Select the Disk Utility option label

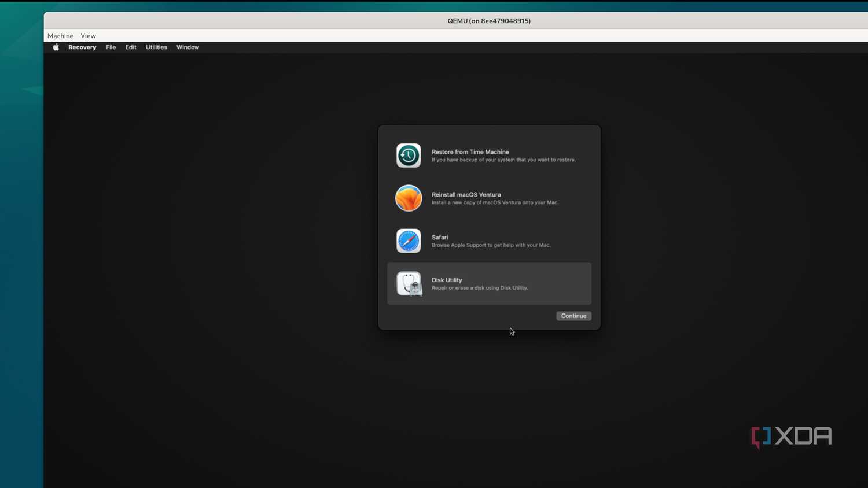click(x=447, y=280)
